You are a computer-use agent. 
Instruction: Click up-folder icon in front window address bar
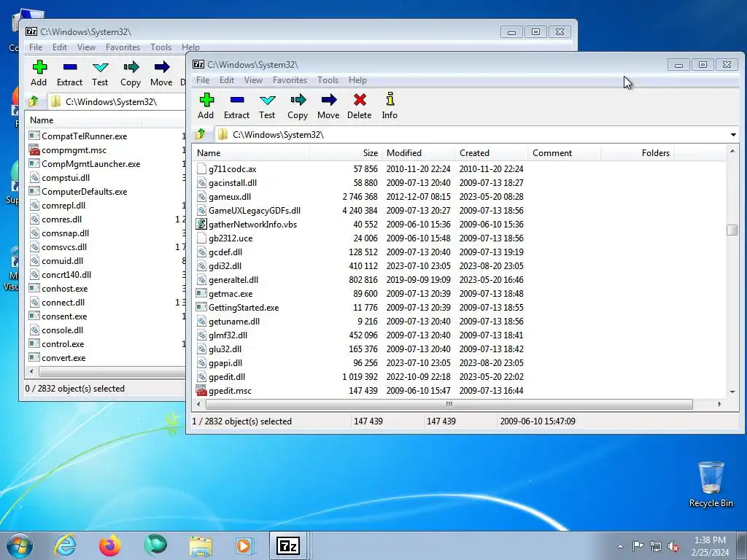point(201,134)
